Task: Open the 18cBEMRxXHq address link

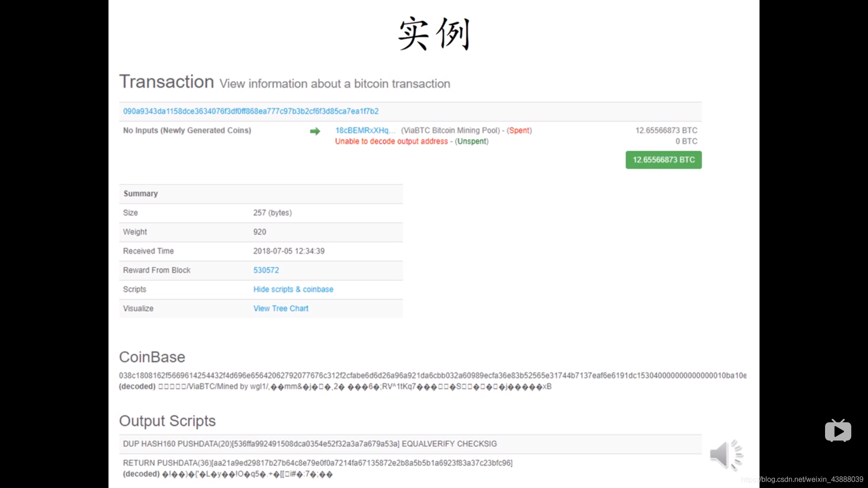Action: coord(365,130)
